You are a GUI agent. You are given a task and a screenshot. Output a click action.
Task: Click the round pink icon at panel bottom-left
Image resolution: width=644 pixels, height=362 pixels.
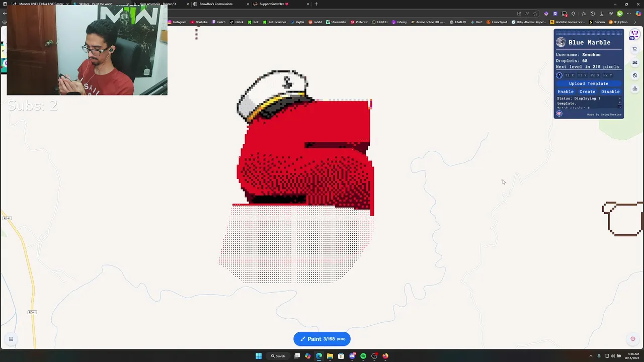point(559,114)
